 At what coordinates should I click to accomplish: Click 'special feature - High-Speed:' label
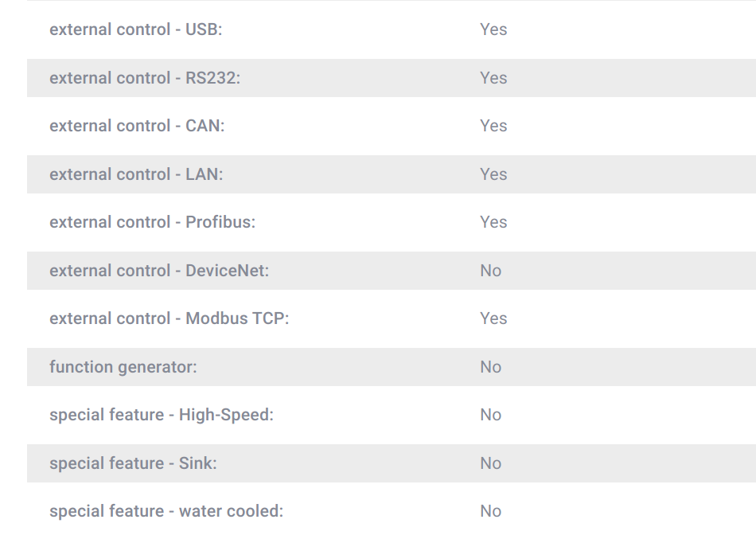(x=162, y=415)
